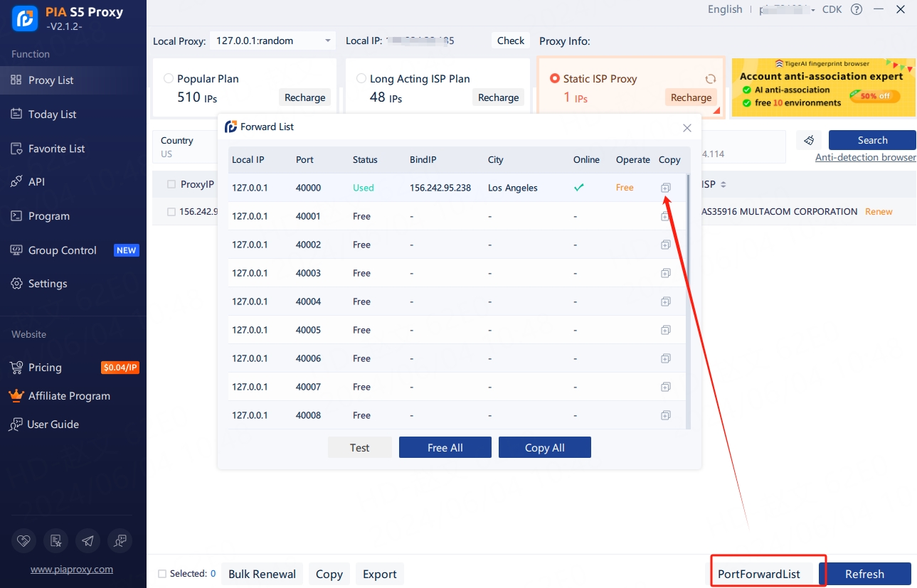Sort by the ISP column arrows

(x=723, y=185)
